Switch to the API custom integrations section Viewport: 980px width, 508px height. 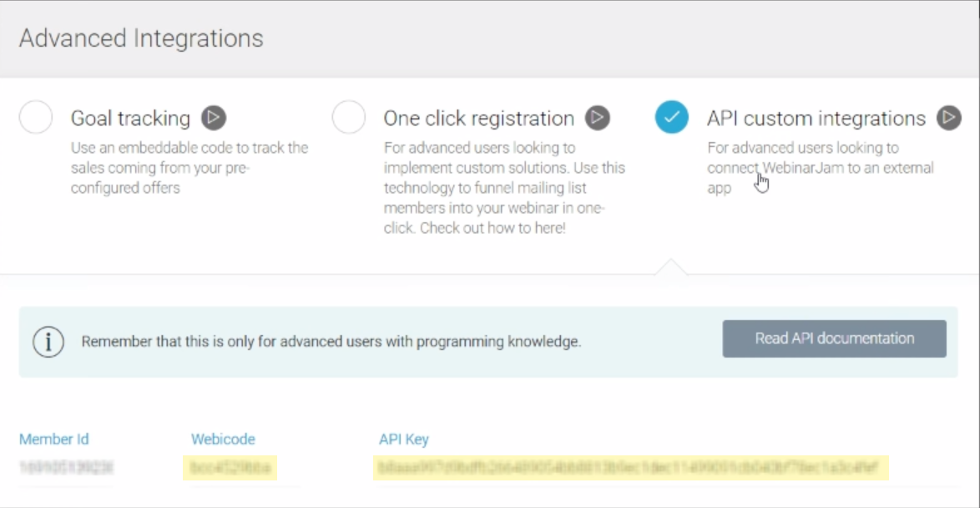[816, 118]
